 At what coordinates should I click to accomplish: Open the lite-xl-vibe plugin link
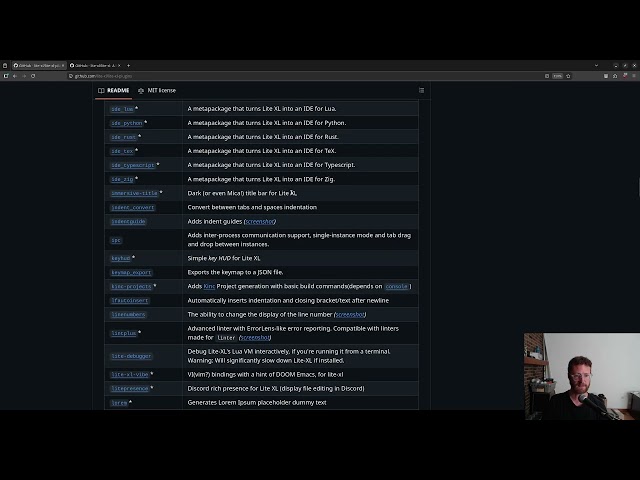[130, 374]
